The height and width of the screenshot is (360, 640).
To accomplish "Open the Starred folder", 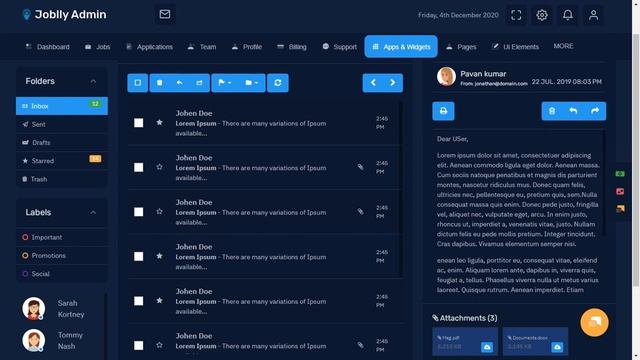I will 62,161.
